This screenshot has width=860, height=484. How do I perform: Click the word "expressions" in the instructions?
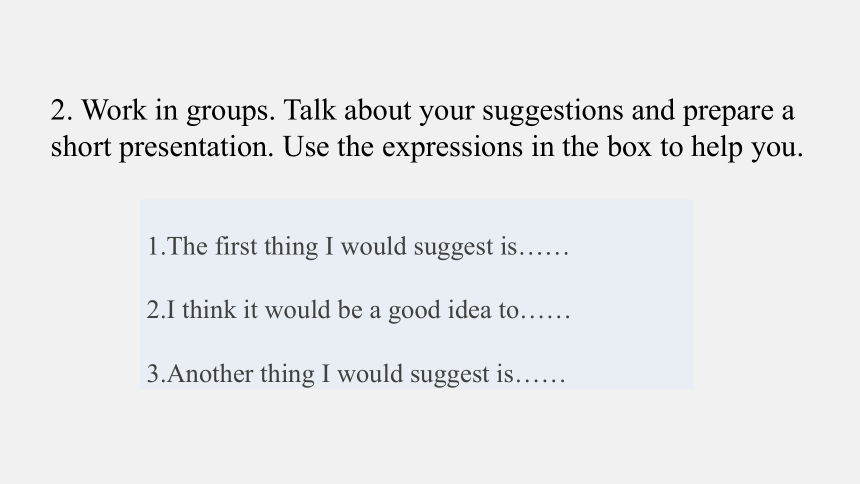click(x=452, y=148)
